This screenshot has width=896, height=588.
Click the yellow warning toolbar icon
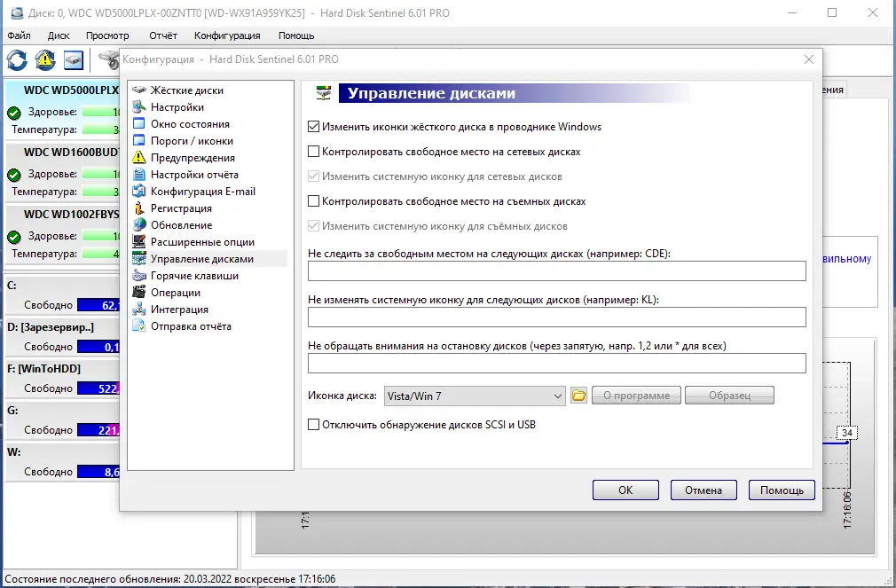45,59
